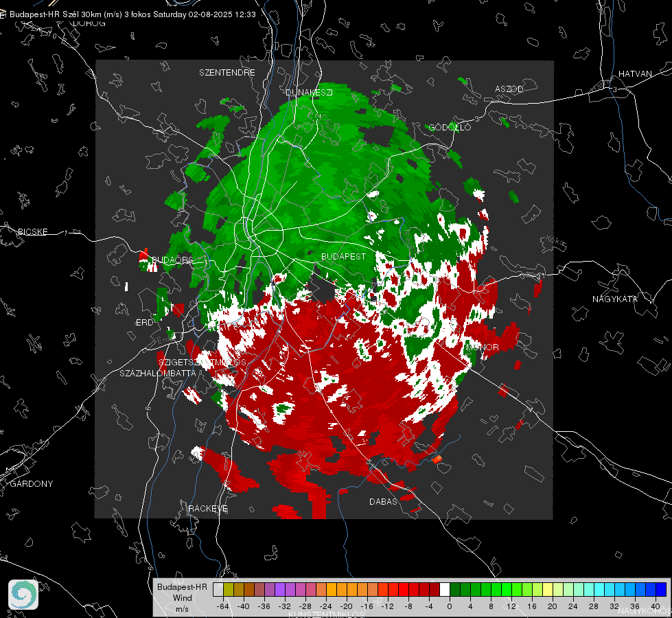
Task: Click the 24 legend value
Action: click(x=573, y=606)
